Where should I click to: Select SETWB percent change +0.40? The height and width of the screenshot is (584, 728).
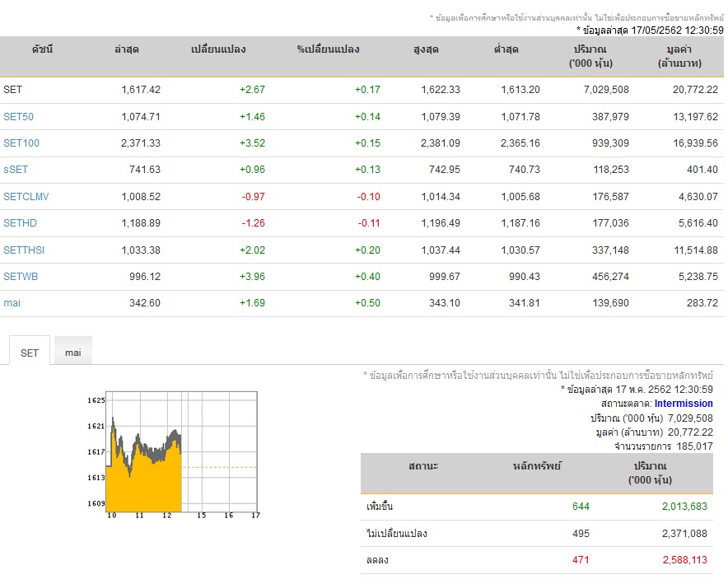367,276
